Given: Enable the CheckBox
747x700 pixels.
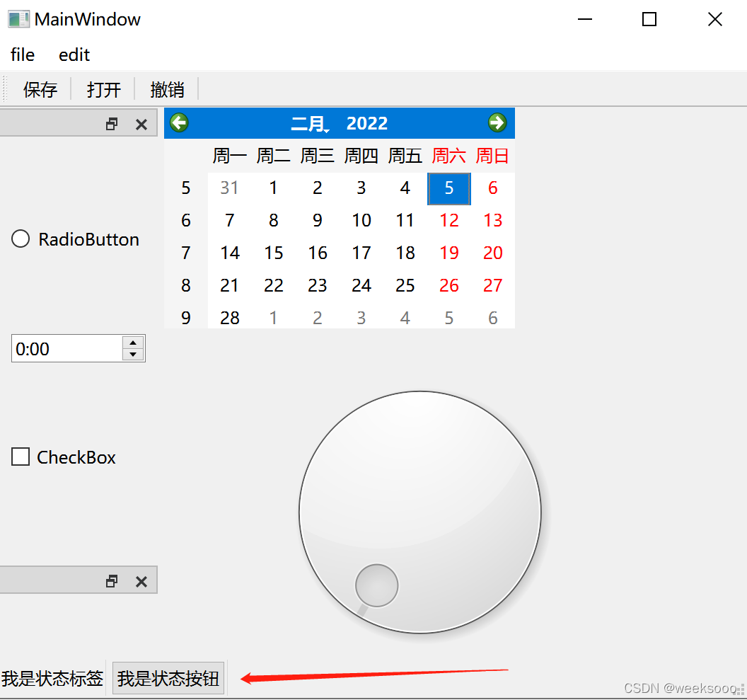Looking at the screenshot, I should tap(20, 457).
